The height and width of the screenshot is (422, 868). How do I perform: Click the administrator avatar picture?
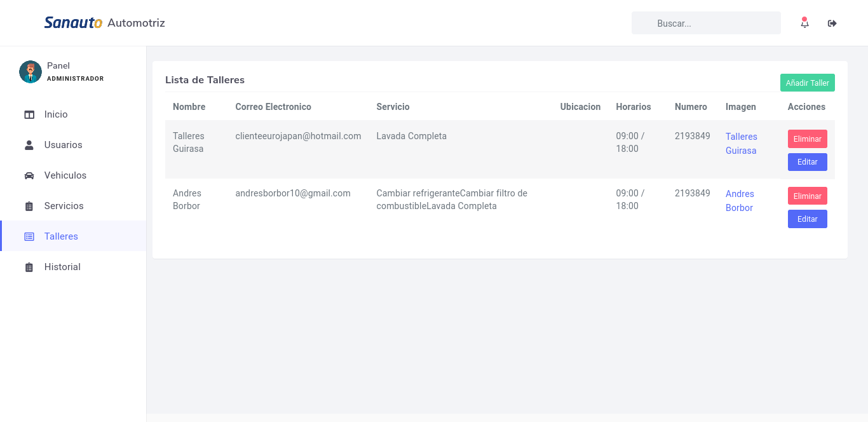(x=31, y=72)
